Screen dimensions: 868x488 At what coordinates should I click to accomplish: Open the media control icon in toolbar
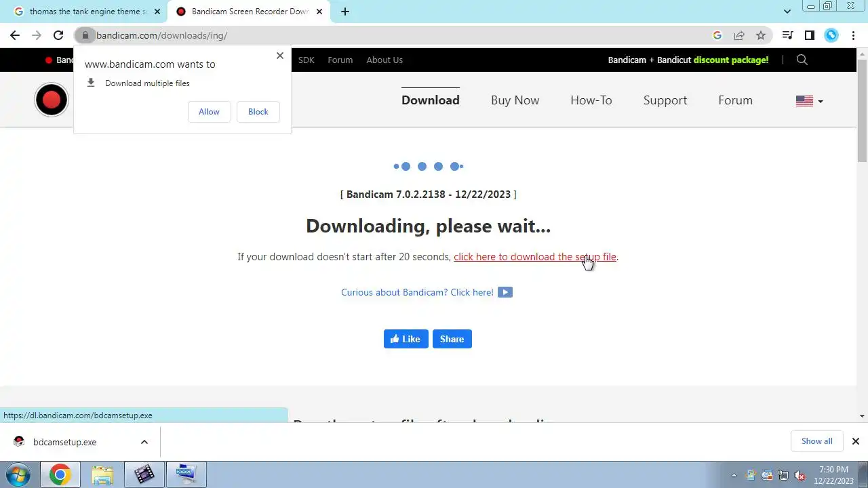coord(787,35)
